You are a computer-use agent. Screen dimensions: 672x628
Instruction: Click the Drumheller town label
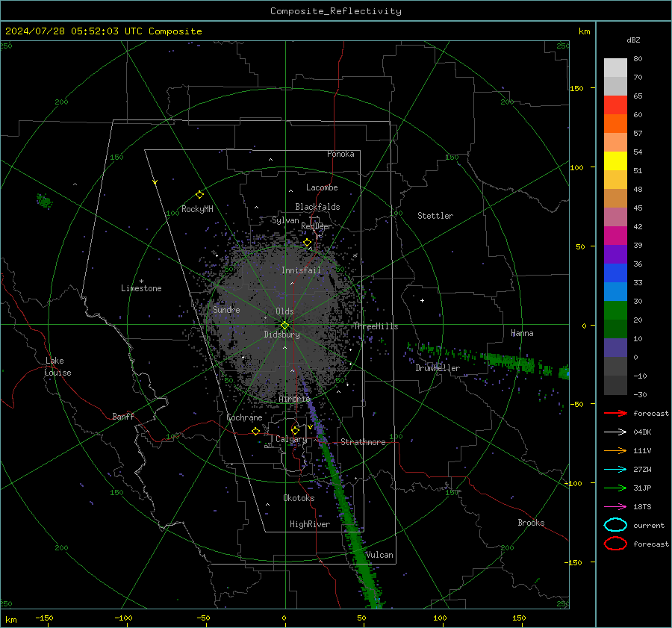coord(438,368)
